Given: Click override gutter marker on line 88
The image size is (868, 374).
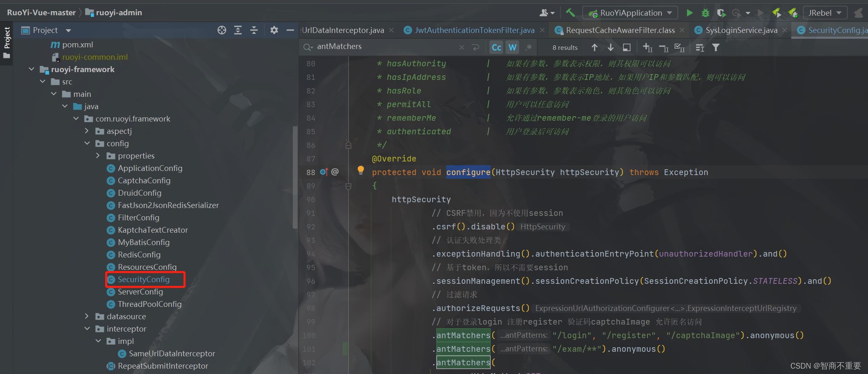Looking at the screenshot, I should 324,172.
